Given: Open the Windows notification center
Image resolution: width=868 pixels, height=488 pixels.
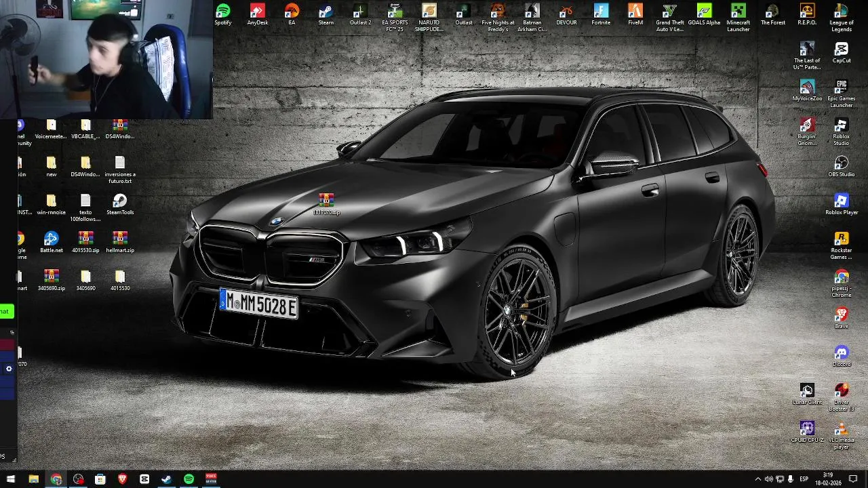Looking at the screenshot, I should tap(853, 479).
